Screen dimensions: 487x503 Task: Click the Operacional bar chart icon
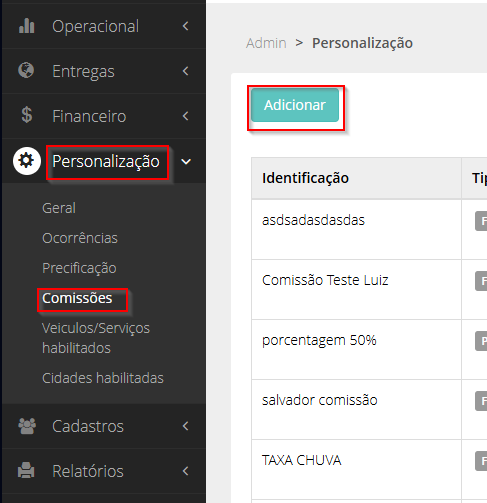click(x=27, y=26)
